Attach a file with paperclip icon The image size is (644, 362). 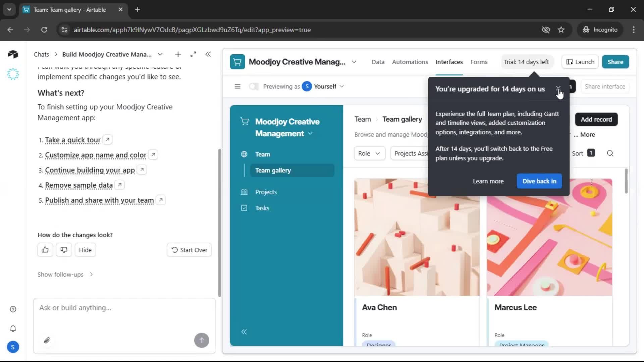(x=47, y=340)
